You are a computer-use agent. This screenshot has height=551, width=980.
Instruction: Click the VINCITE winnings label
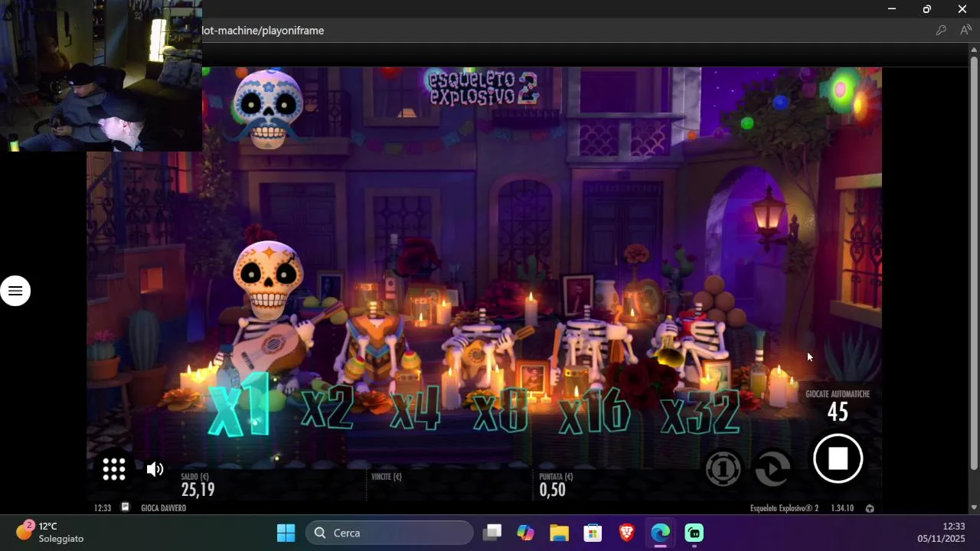pos(386,477)
